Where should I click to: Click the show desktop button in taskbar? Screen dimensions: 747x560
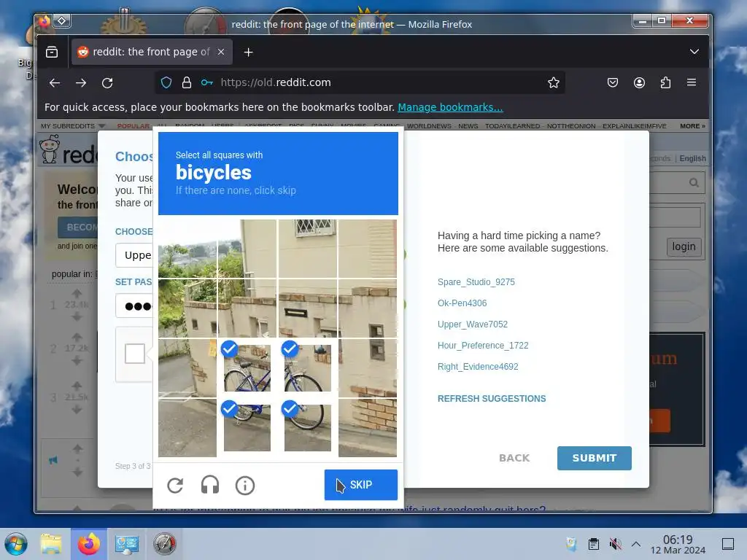728,543
